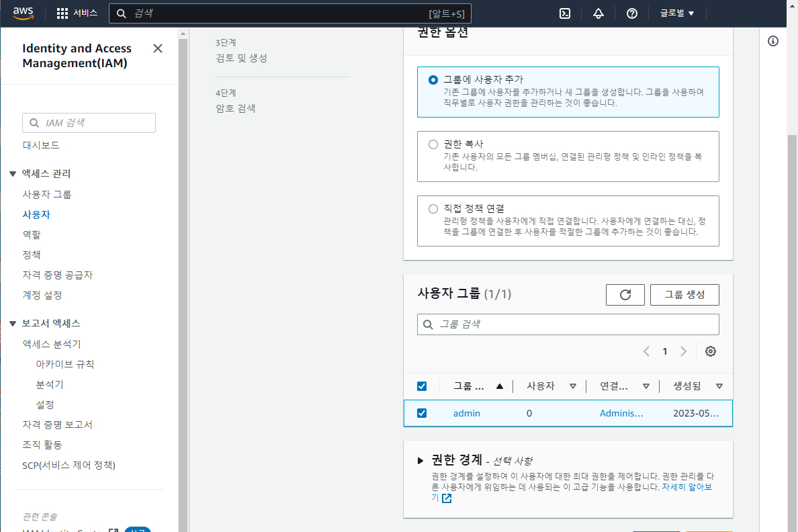798x532 pixels.
Task: Open 대시보드 in the sidebar
Action: click(41, 146)
